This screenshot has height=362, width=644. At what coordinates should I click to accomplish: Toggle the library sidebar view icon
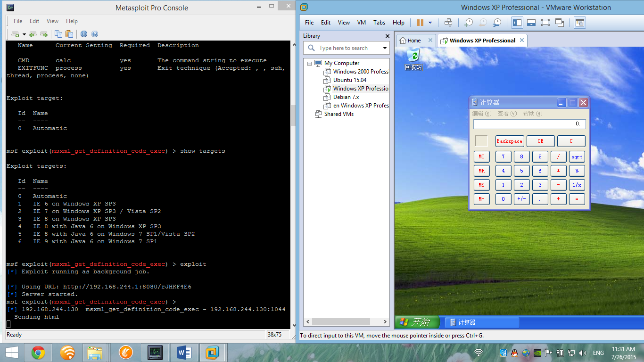tap(517, 23)
